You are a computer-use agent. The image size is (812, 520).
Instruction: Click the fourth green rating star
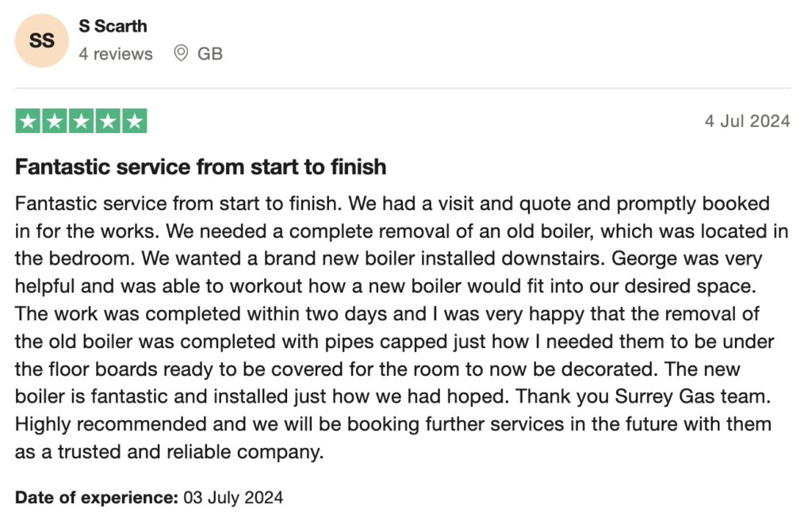[108, 121]
